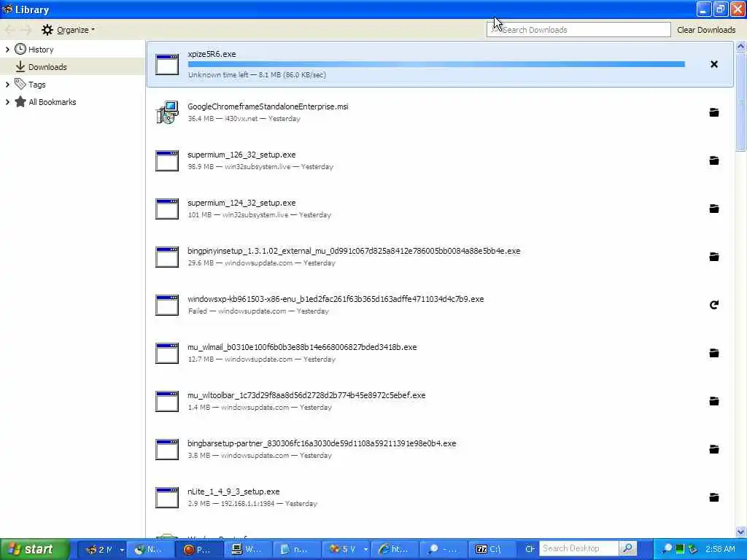Click the downloads list scrollbar up arrow
Screen dimensions: 747x560
(x=740, y=47)
